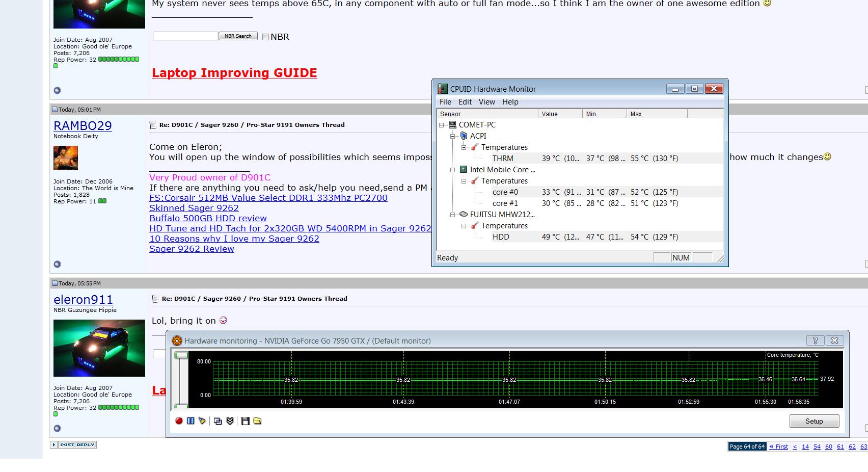868x472 pixels.
Task: Open the 10 Reasons why I love my Sager link
Action: point(234,239)
